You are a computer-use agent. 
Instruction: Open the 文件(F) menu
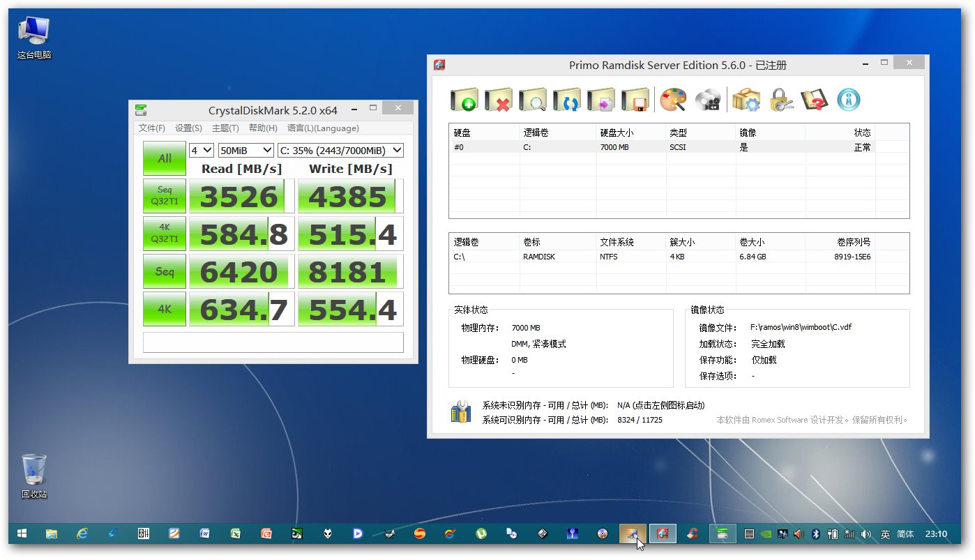tap(152, 128)
